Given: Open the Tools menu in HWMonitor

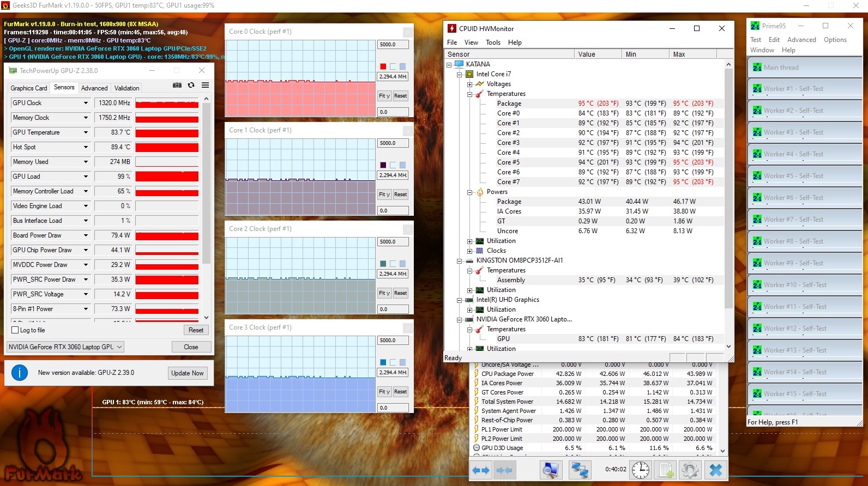Looking at the screenshot, I should pyautogui.click(x=493, y=42).
